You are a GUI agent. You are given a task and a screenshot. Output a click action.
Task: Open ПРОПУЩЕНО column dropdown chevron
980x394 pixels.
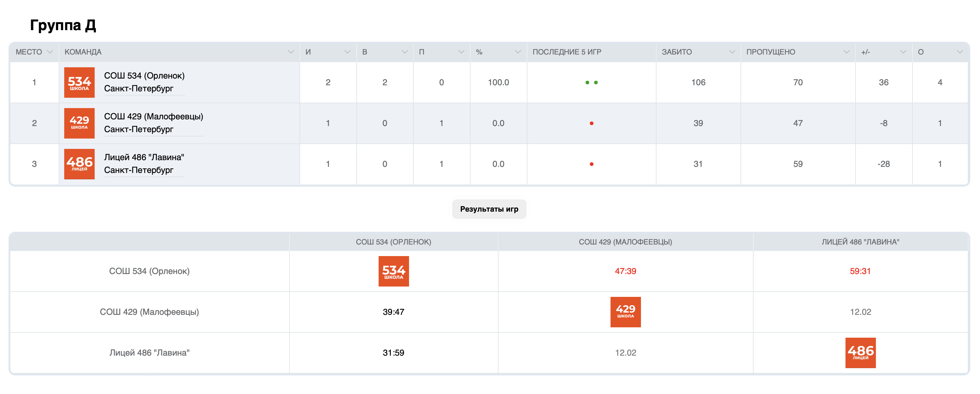click(846, 52)
